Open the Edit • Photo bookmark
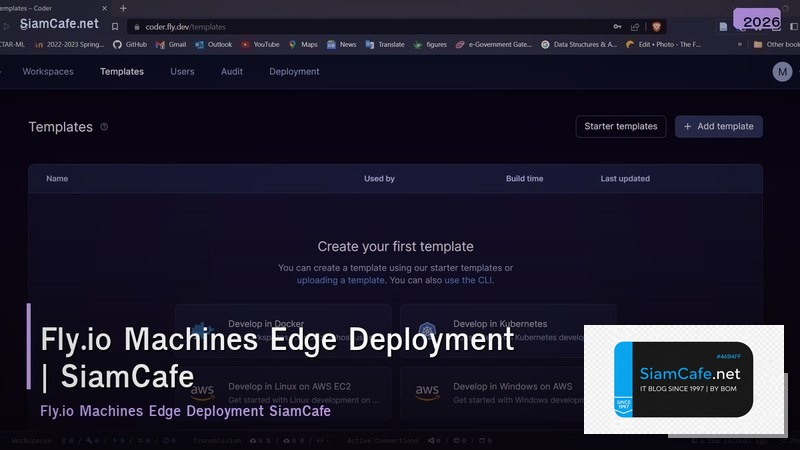This screenshot has width=800, height=450. (x=664, y=44)
